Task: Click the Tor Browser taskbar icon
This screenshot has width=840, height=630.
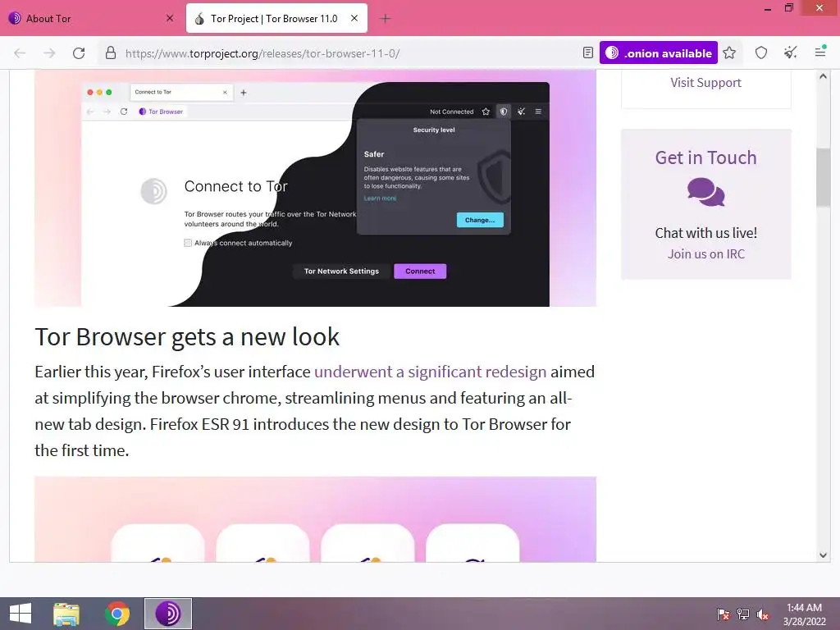Action: [168, 614]
